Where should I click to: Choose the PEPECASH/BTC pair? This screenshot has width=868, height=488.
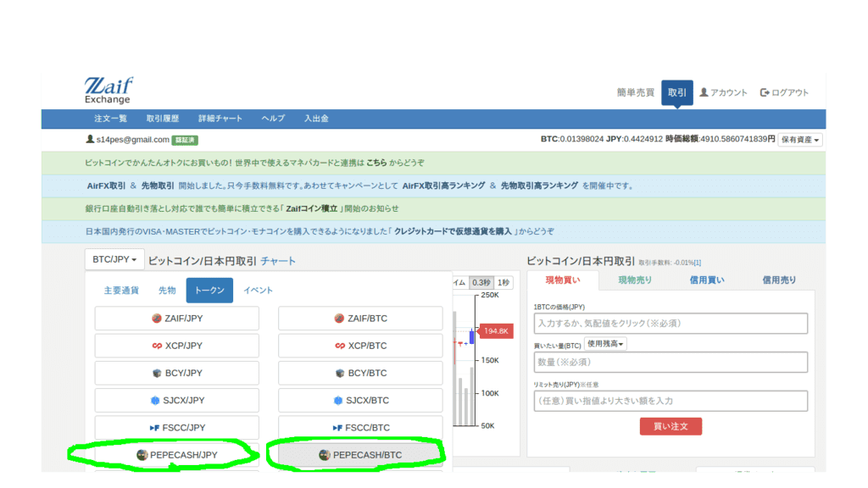360,455
